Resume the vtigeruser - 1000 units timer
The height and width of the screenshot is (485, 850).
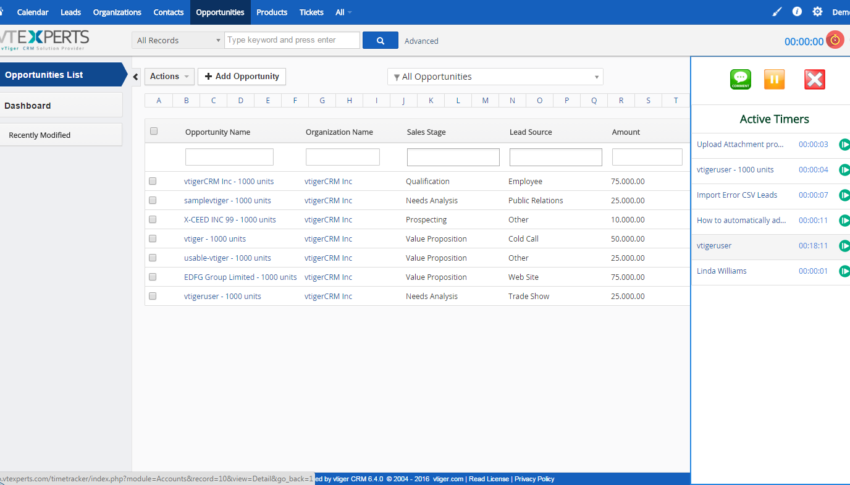point(844,170)
